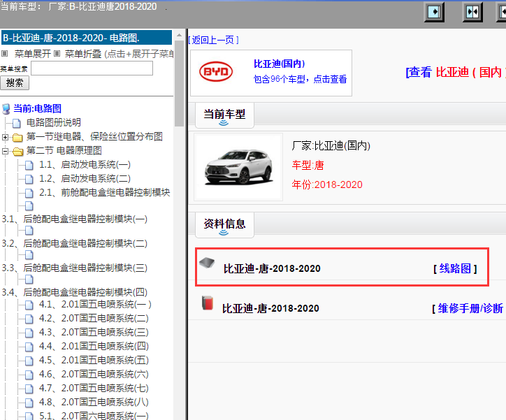Click the right-arrow panel layout button
Screen dimensions: 506x420
[434, 13]
